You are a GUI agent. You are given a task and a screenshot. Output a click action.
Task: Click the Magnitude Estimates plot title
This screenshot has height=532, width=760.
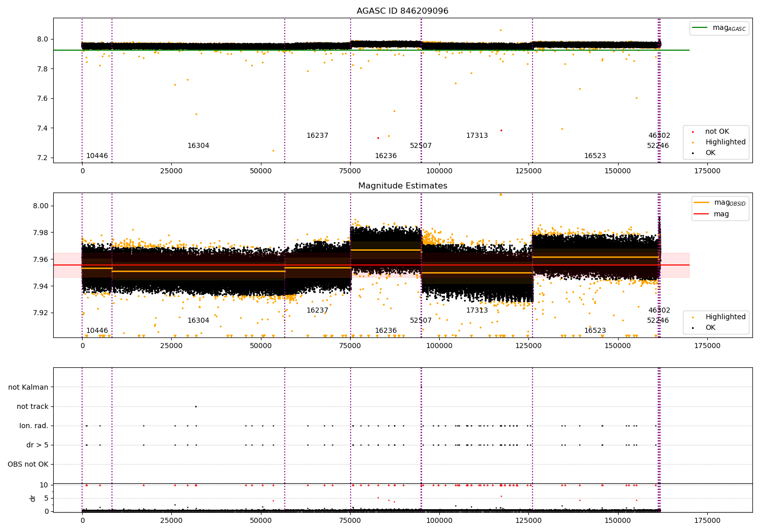coord(402,186)
